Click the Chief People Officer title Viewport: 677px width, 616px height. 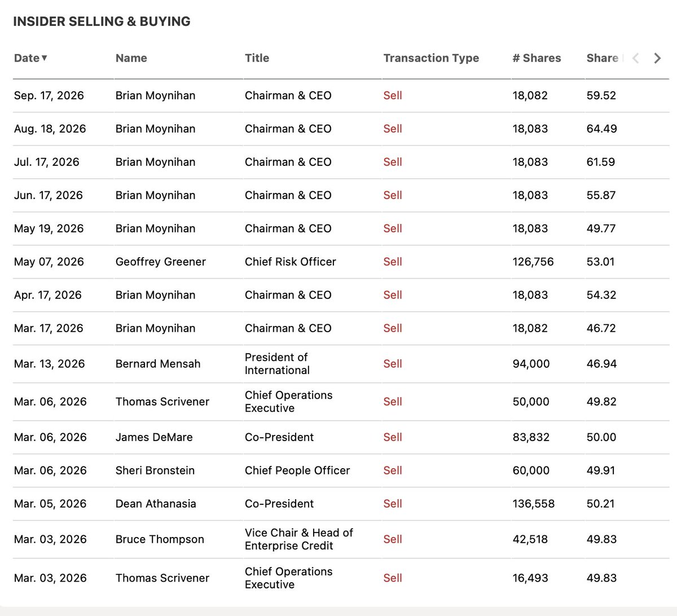[297, 470]
